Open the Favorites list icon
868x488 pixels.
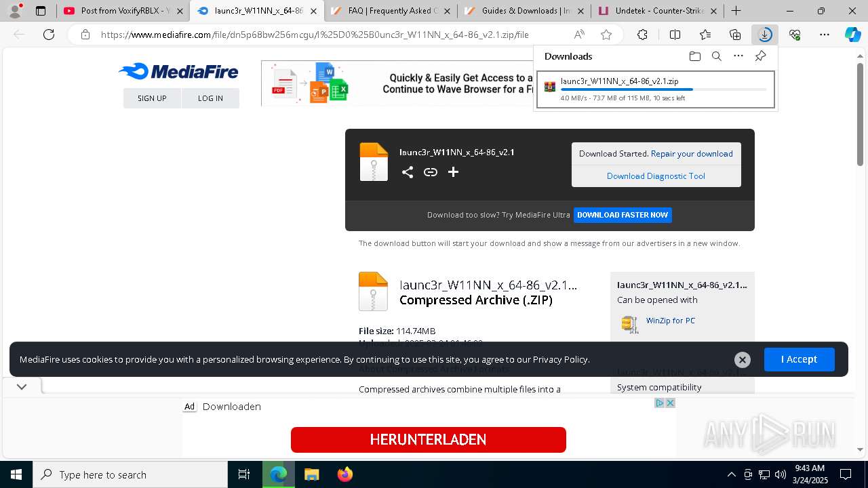pos(705,35)
